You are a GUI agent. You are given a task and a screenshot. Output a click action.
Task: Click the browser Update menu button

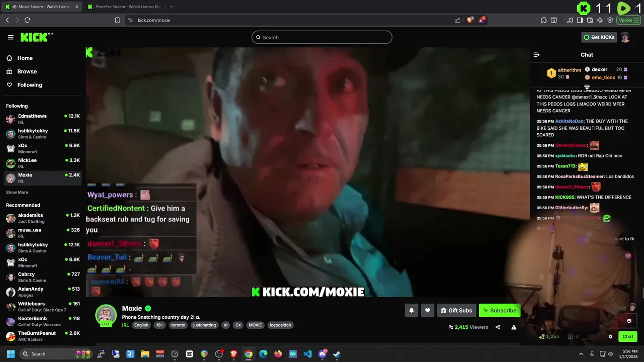click(x=629, y=20)
